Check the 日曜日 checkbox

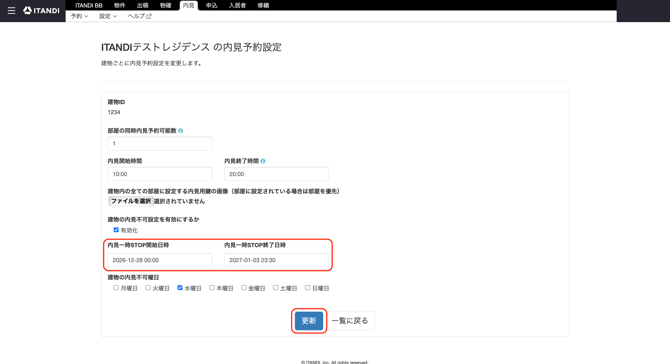click(x=307, y=288)
